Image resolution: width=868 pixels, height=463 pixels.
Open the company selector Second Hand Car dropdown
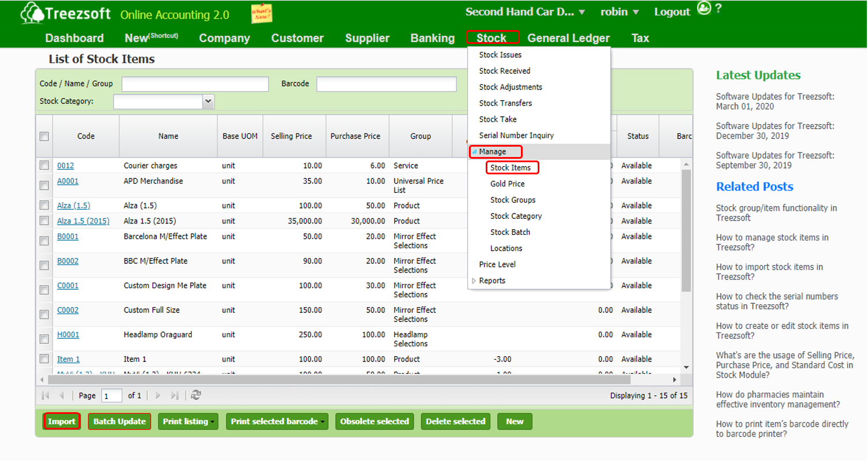[x=525, y=12]
